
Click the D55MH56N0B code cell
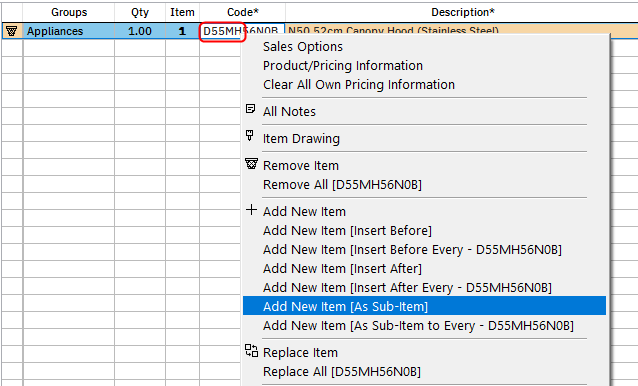[x=242, y=31]
